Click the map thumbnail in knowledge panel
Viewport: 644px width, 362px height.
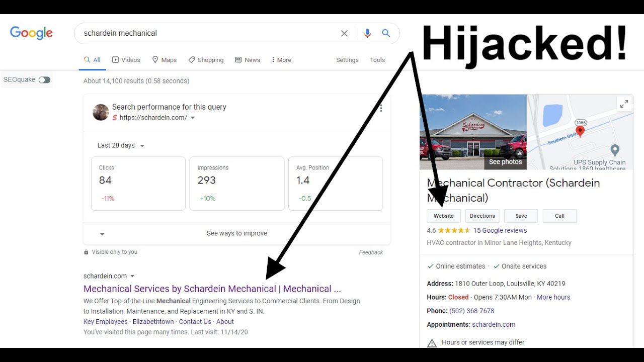click(x=580, y=132)
